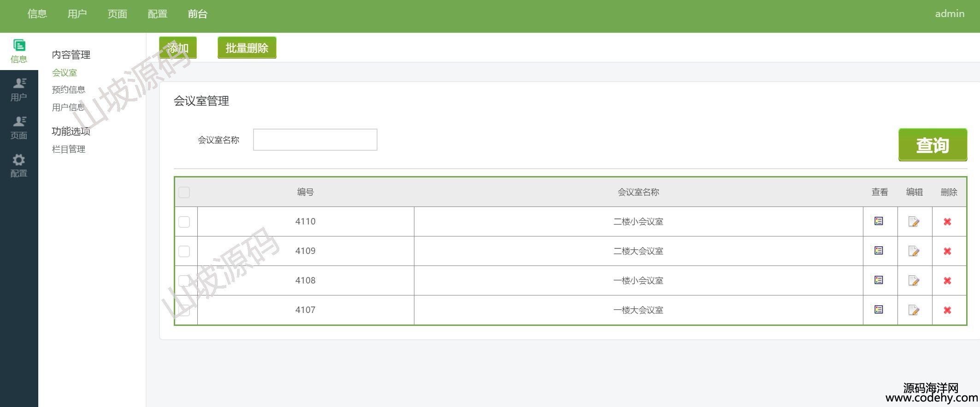980x407 pixels.
Task: Edit the 二楼小会议室 row
Action: pos(914,222)
